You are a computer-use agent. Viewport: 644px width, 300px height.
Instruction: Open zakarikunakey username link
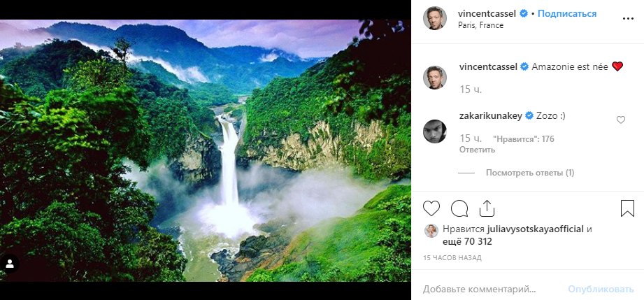point(492,115)
